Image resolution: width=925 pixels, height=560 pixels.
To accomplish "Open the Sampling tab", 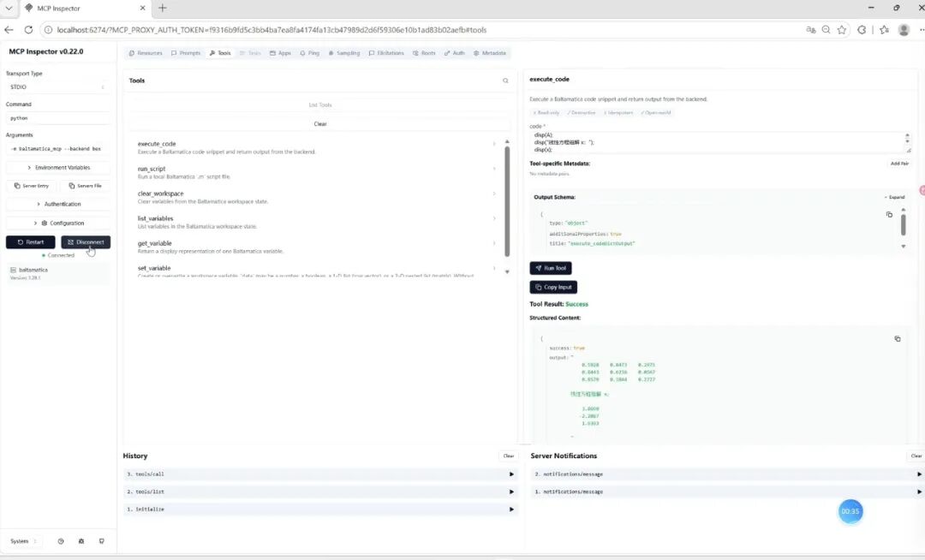I will pyautogui.click(x=344, y=53).
